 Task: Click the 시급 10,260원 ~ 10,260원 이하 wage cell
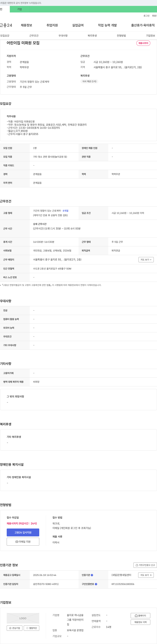pyautogui.click(x=128, y=213)
